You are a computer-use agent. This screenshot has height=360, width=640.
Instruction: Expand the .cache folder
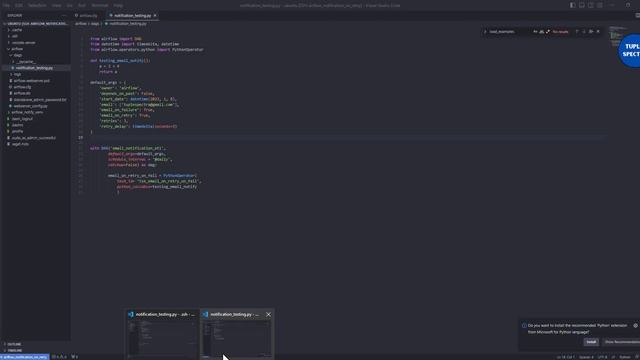pyautogui.click(x=16, y=30)
